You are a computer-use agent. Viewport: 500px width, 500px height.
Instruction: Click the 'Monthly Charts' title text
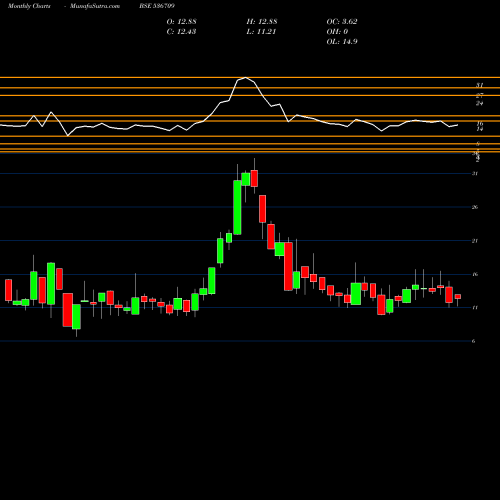pyautogui.click(x=29, y=6)
